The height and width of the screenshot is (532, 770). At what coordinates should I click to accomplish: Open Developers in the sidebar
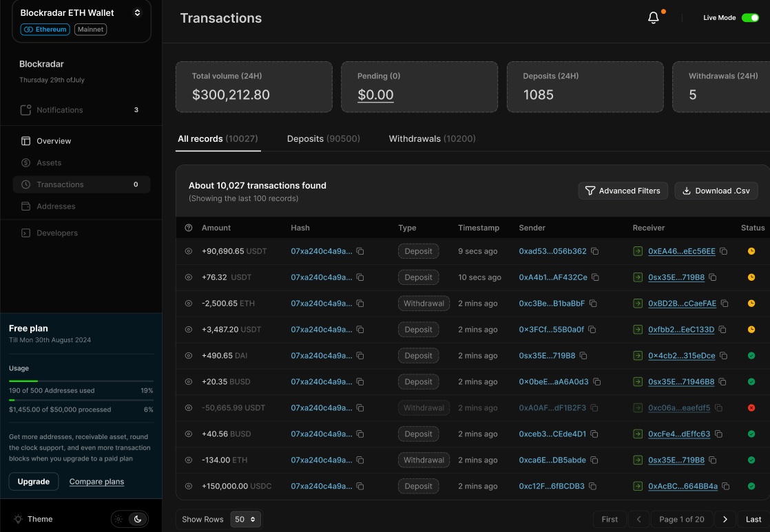coord(81,233)
